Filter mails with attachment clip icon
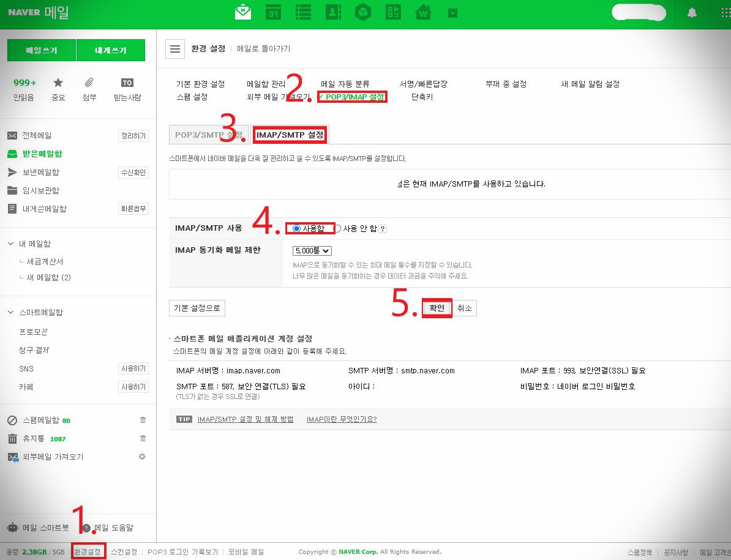The image size is (731, 560). [89, 83]
